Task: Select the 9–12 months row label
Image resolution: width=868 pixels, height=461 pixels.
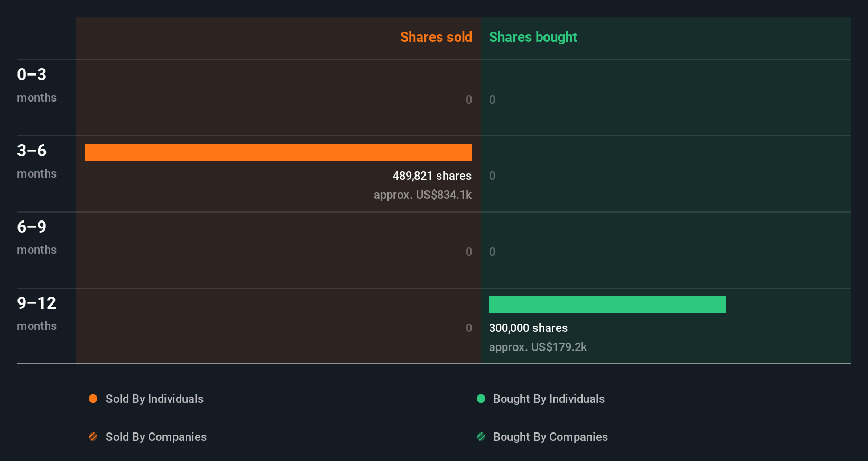Action: [36, 314]
